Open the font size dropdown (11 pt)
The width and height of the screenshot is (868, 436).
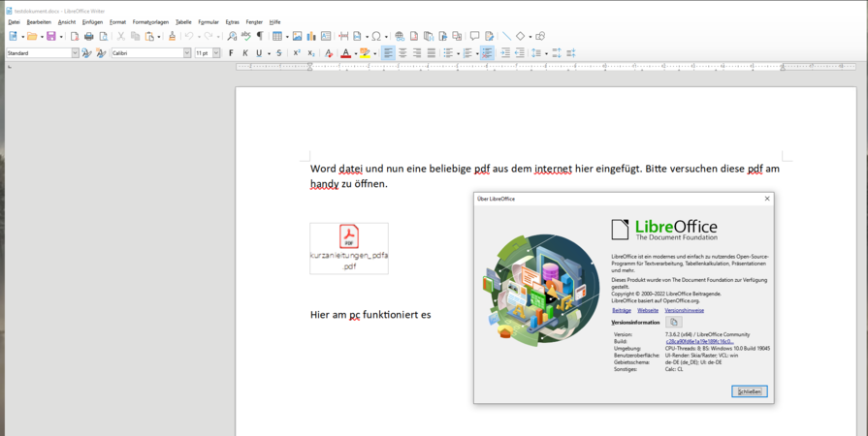click(x=216, y=53)
